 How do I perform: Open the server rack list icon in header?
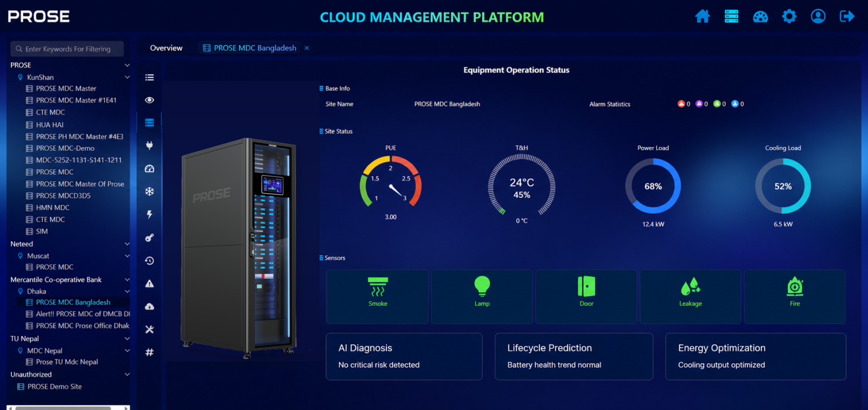(731, 16)
